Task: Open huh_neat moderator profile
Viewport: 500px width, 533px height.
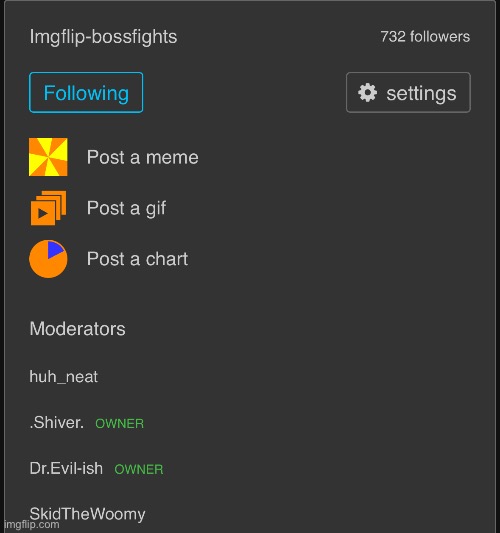Action: 64,377
